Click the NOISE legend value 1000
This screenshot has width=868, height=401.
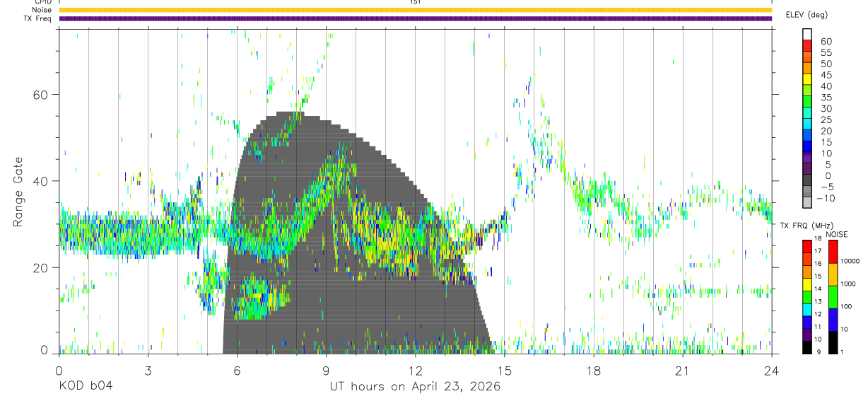[x=848, y=284]
